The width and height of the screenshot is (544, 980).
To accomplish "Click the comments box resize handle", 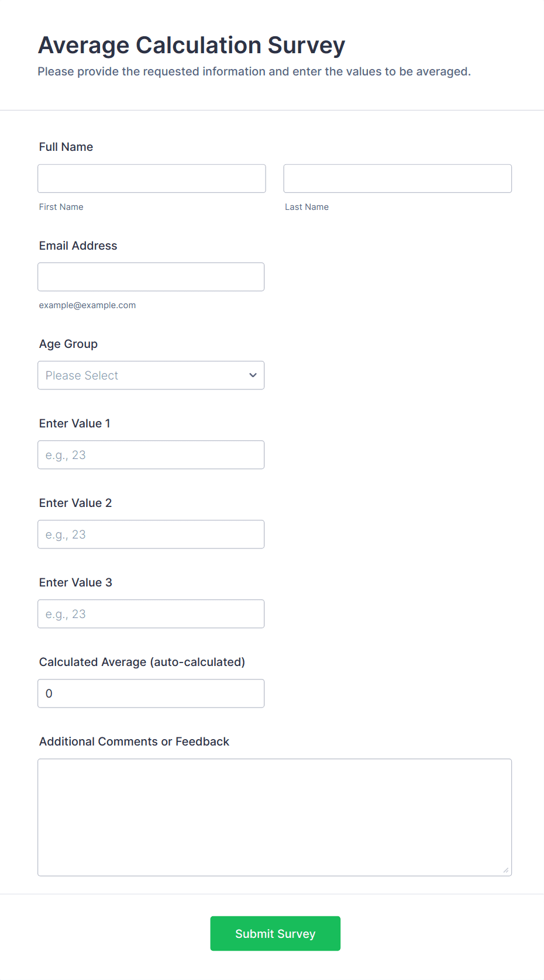I will coord(506,870).
